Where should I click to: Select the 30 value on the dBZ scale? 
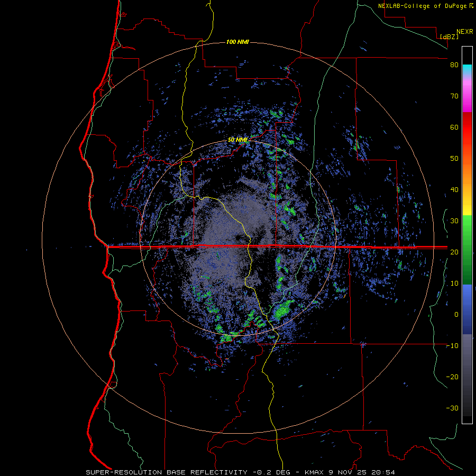tap(454, 221)
